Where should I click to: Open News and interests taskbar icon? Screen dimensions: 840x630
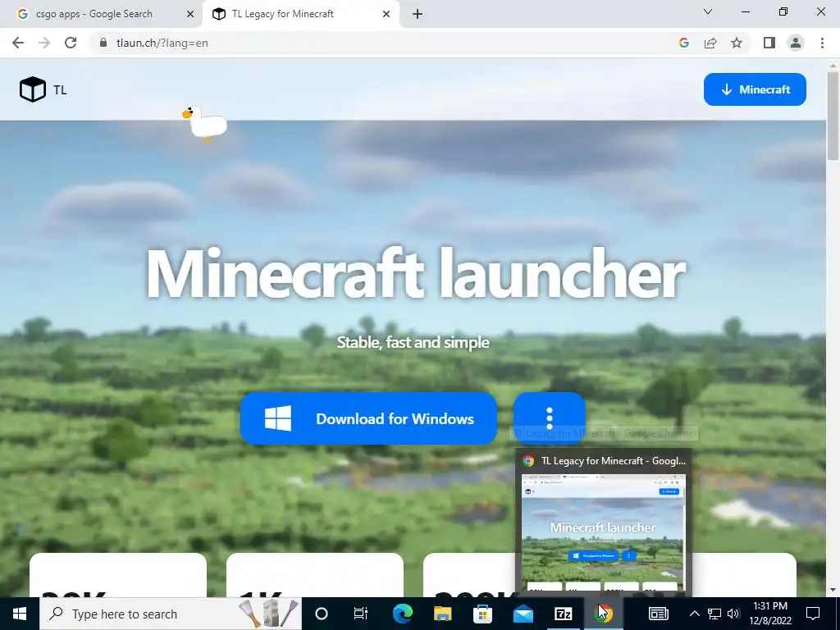pos(659,614)
